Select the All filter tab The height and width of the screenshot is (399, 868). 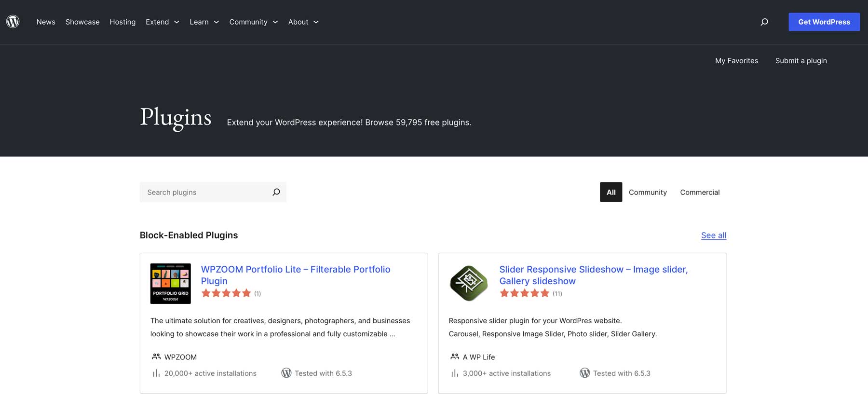coord(611,192)
